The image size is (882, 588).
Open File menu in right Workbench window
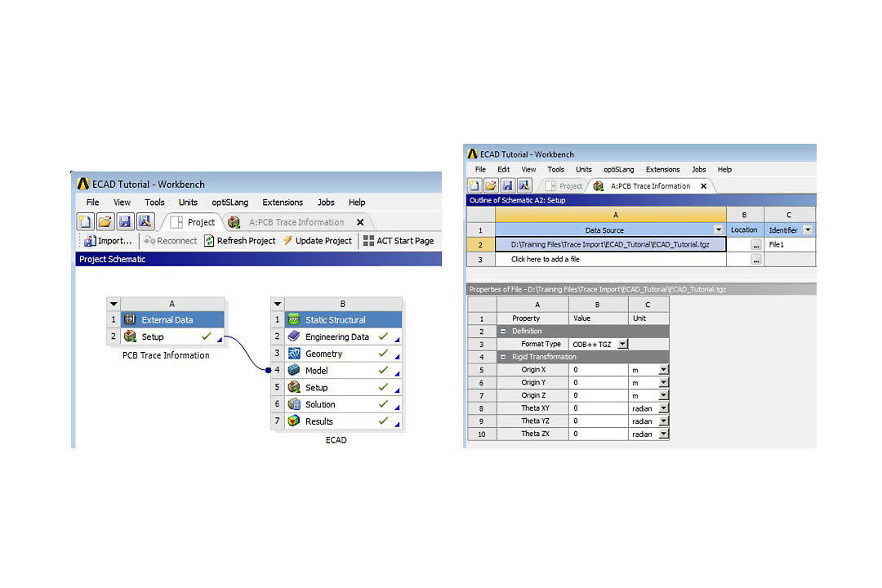coord(480,169)
